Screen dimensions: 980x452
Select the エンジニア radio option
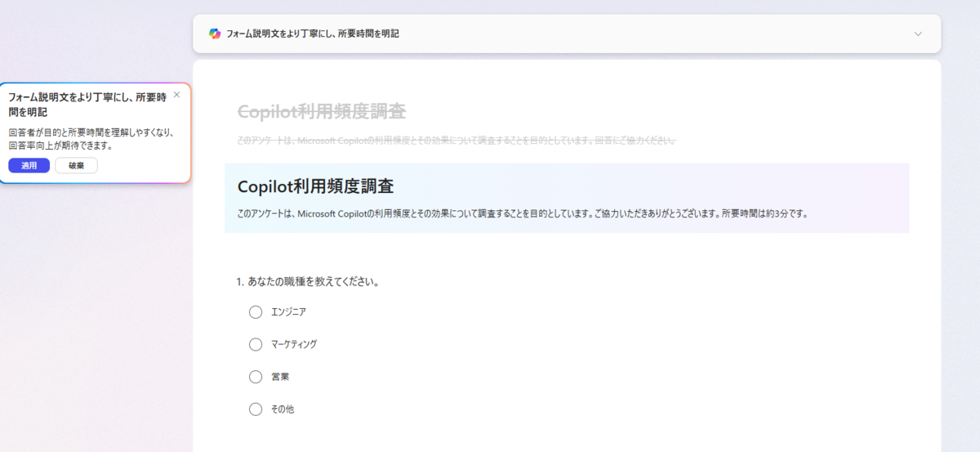pos(256,311)
